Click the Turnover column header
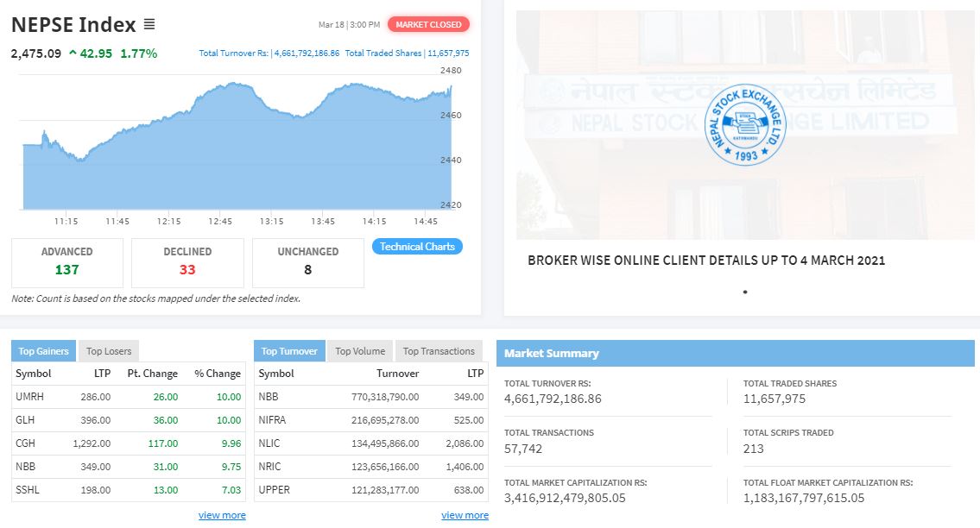The height and width of the screenshot is (528, 980). pyautogui.click(x=397, y=374)
